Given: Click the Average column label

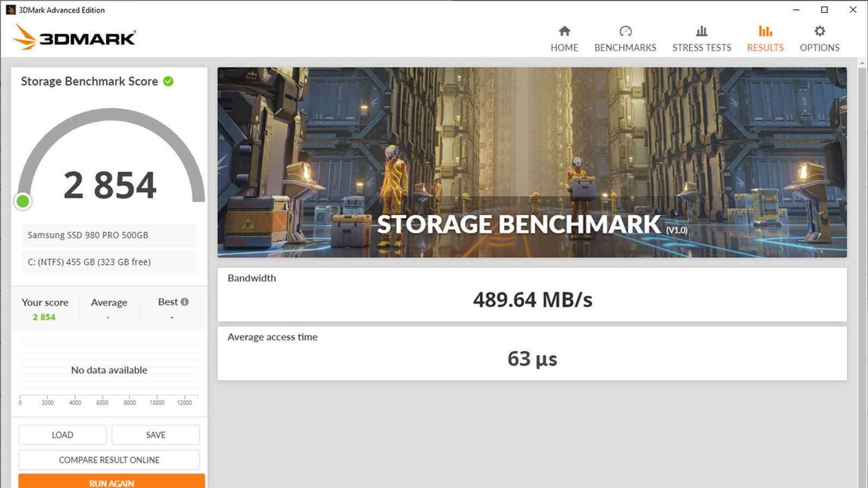Looking at the screenshot, I should coord(109,303).
